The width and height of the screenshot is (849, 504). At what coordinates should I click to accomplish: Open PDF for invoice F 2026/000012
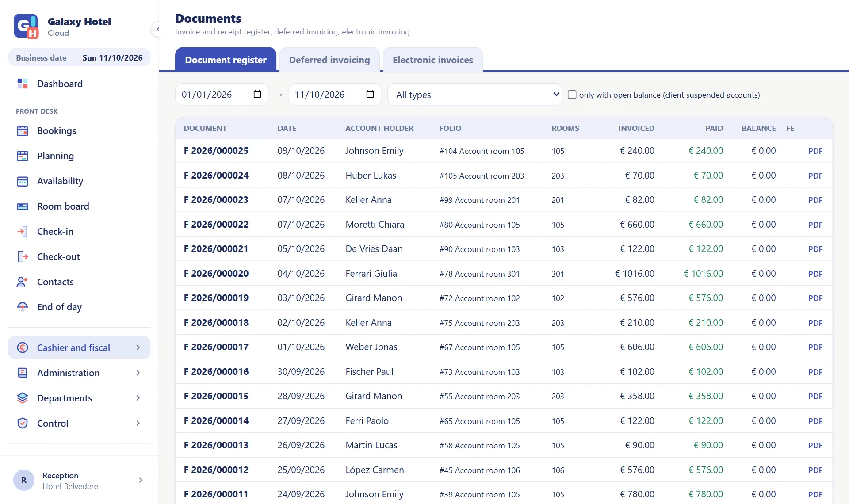815,470
